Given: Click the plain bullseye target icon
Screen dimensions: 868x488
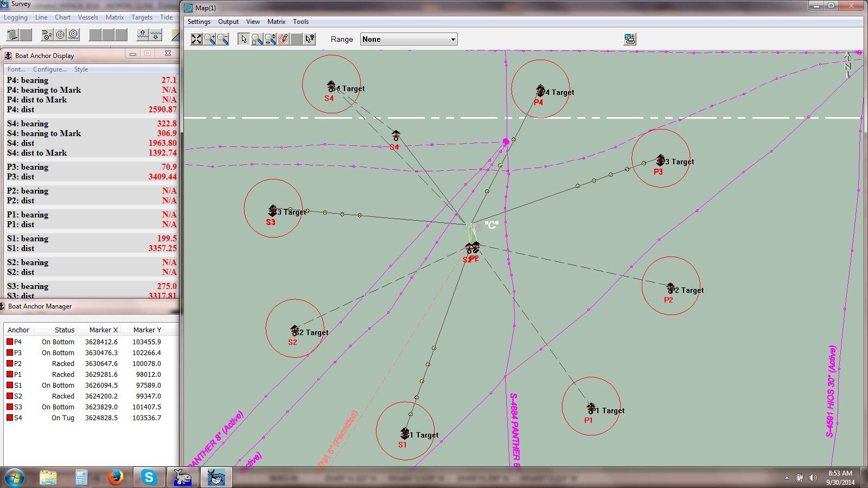Looking at the screenshot, I should (x=60, y=35).
